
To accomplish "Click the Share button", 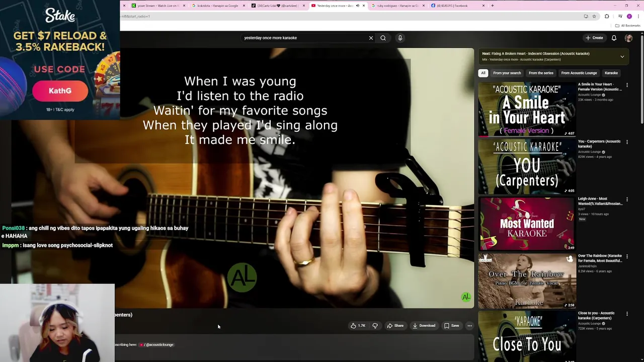I will click(x=395, y=326).
